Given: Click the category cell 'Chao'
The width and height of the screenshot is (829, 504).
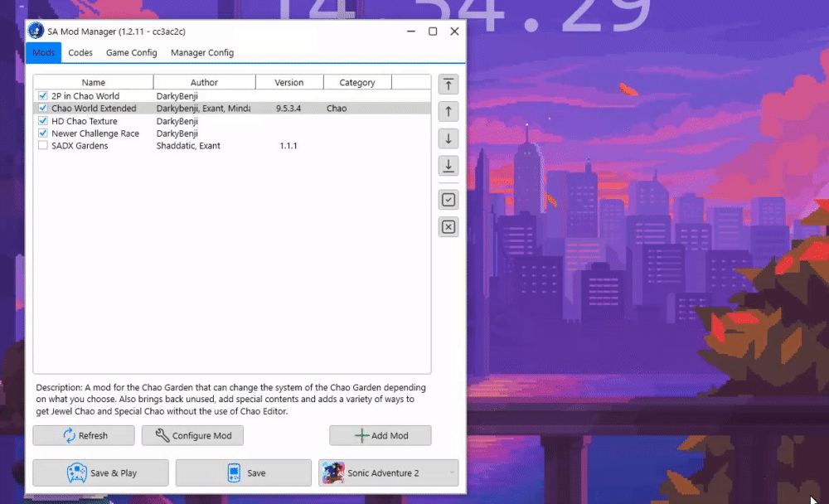Looking at the screenshot, I should pyautogui.click(x=337, y=108).
